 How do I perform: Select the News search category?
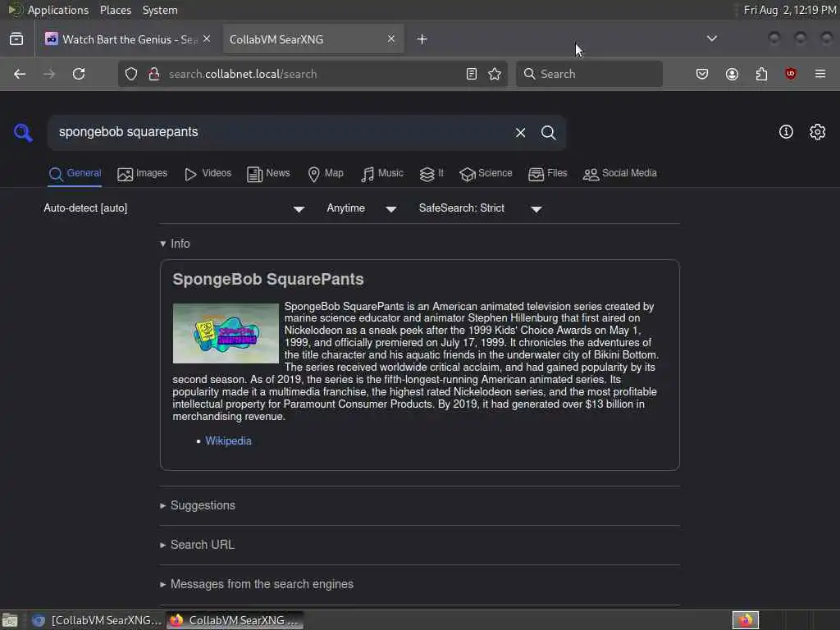click(268, 174)
